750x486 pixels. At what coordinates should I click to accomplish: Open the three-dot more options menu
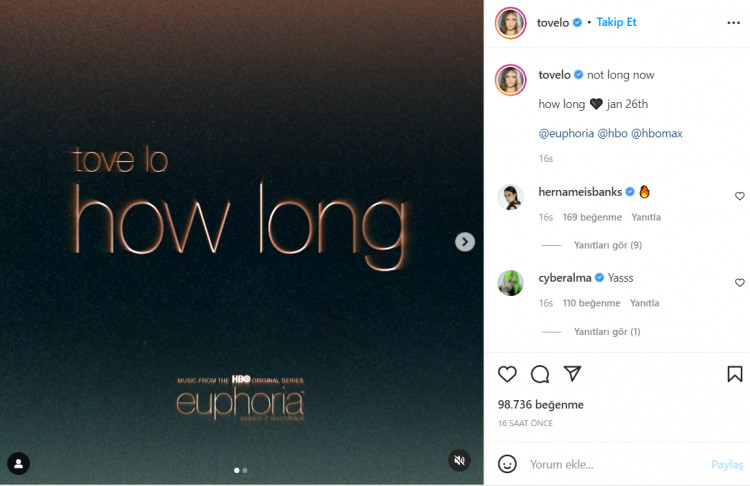[x=733, y=22]
